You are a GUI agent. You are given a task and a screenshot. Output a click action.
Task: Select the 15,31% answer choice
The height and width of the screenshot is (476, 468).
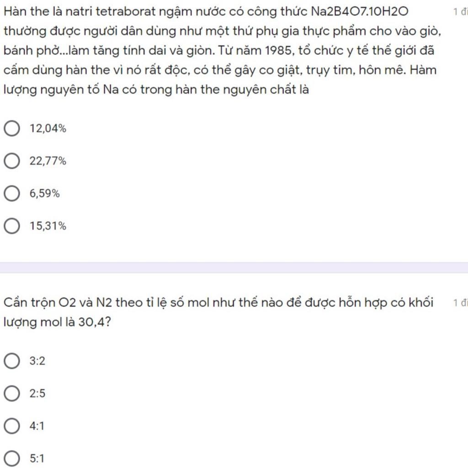[12, 226]
